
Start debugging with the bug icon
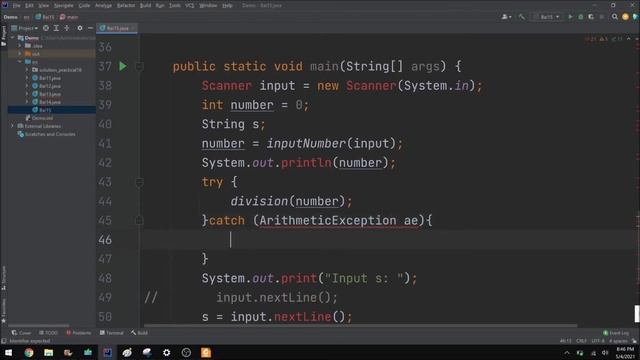click(x=580, y=17)
